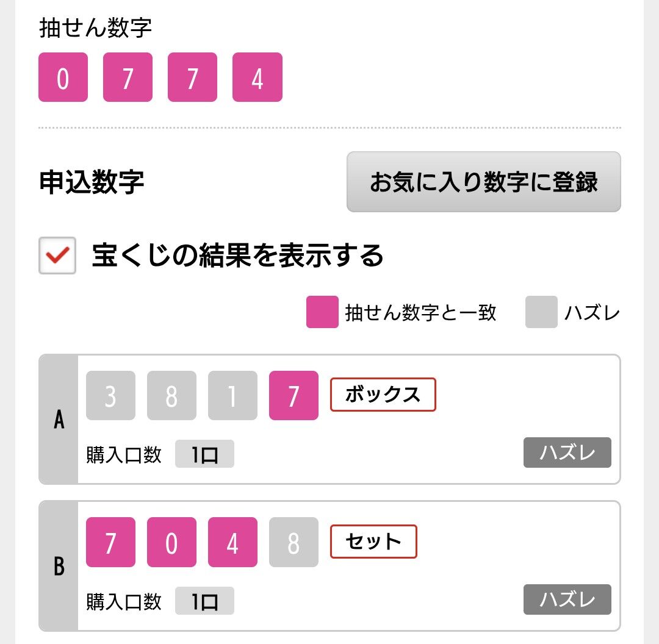Uncheck the 宝くじの結果を表示する checkbox
The width and height of the screenshot is (659, 644).
[x=57, y=256]
